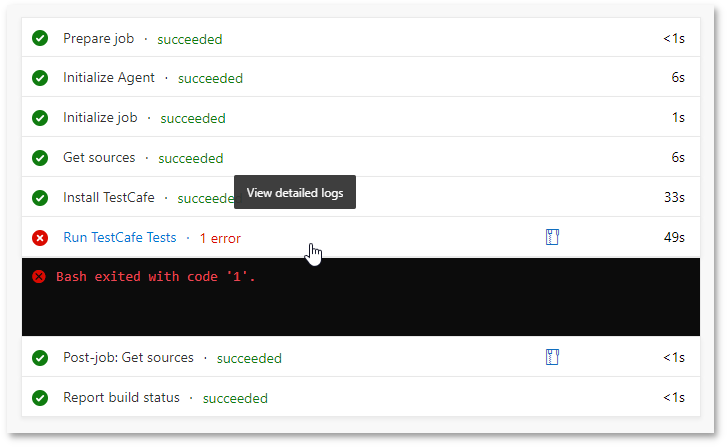Select the Initialize Agent step

tap(109, 78)
